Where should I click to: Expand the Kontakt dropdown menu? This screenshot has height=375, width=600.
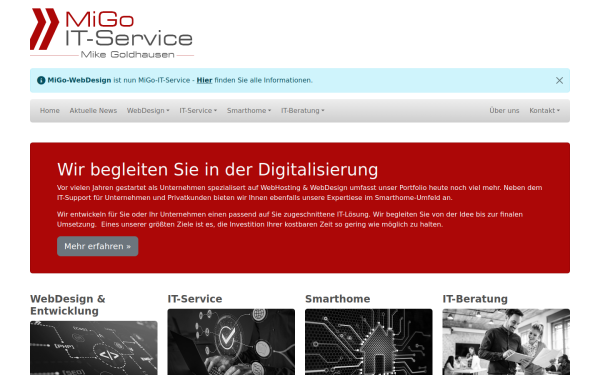pos(545,111)
